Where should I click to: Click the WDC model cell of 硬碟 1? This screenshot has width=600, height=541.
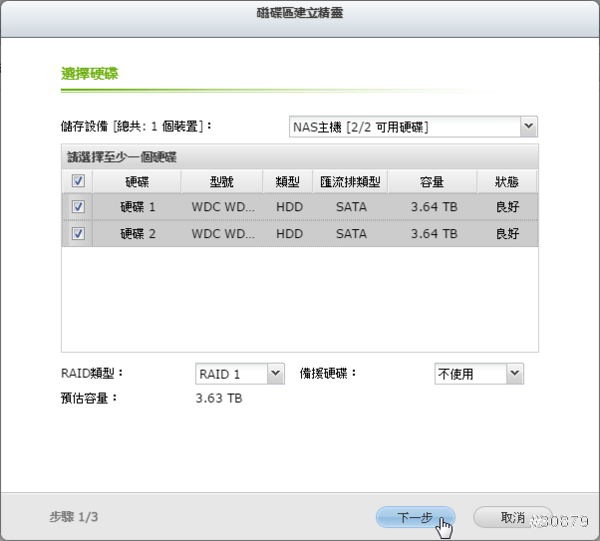(x=222, y=207)
